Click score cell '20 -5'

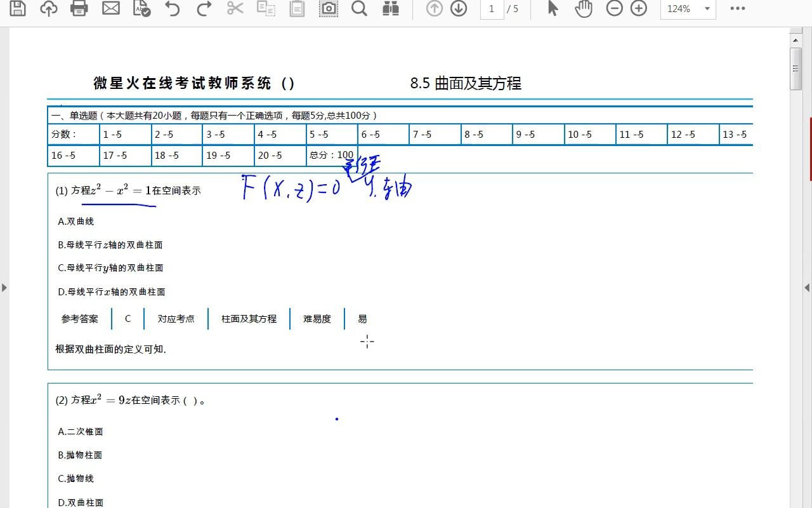(280, 156)
